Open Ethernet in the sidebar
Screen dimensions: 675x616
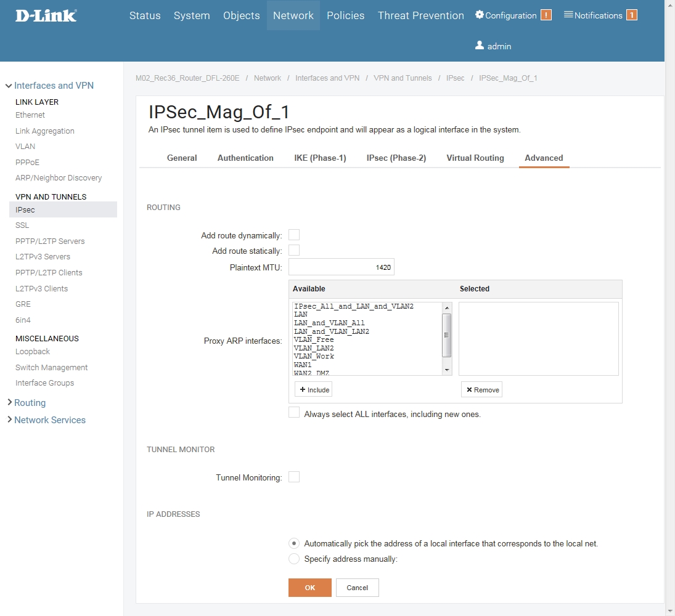[30, 115]
